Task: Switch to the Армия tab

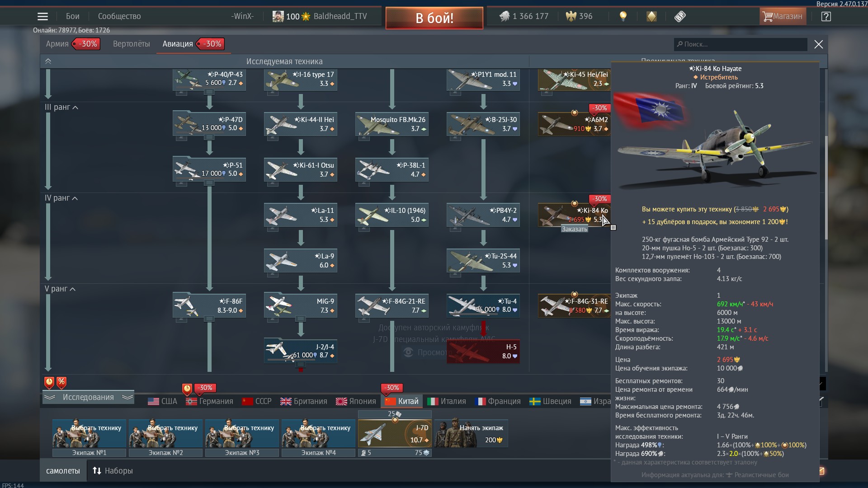Action: pos(57,44)
